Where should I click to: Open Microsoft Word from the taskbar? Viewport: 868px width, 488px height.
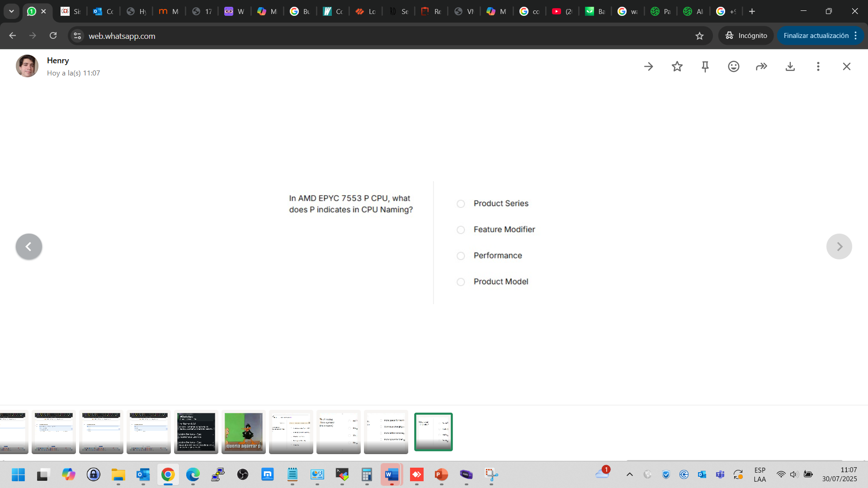tap(392, 475)
